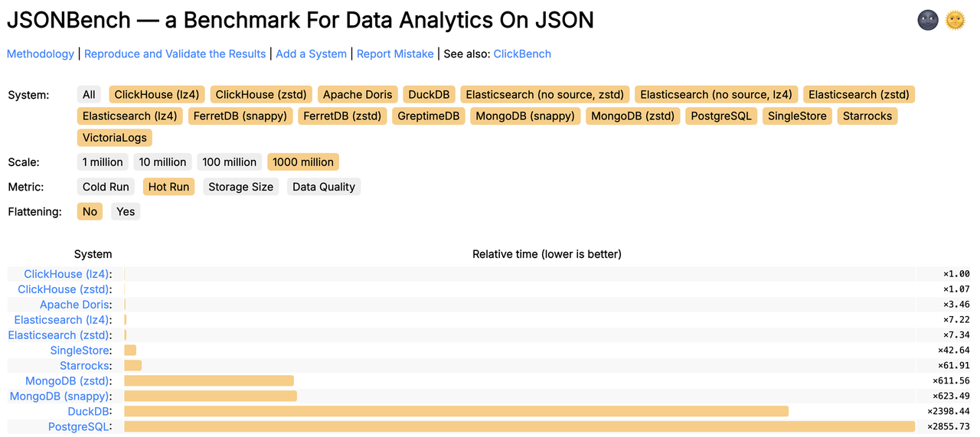The width and height of the screenshot is (980, 437).
Task: Choose the Storage Size metric
Action: click(x=240, y=187)
